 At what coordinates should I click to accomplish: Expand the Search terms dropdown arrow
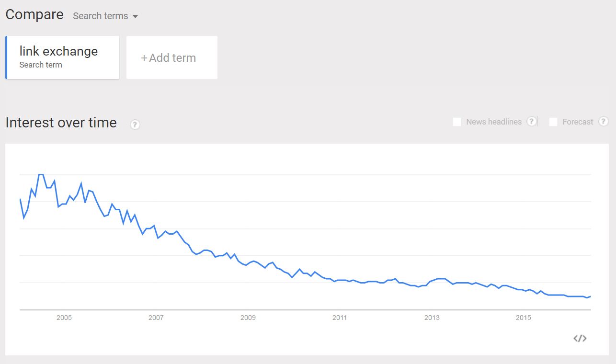click(135, 16)
